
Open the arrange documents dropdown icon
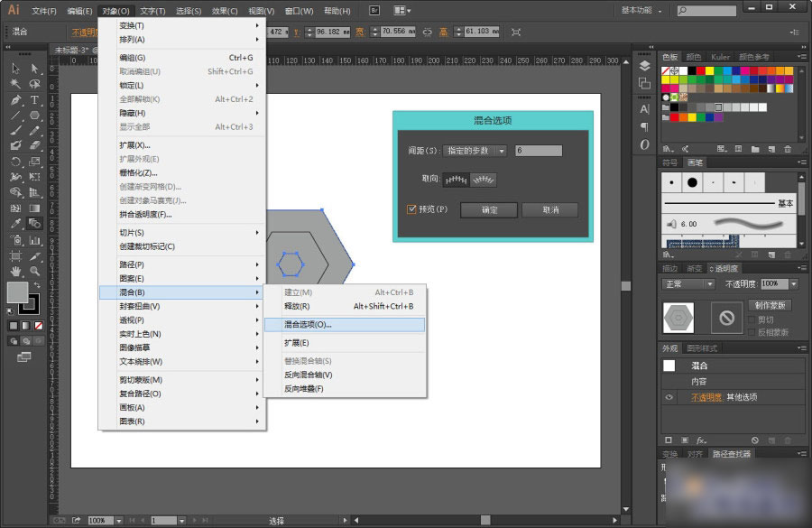pos(402,10)
